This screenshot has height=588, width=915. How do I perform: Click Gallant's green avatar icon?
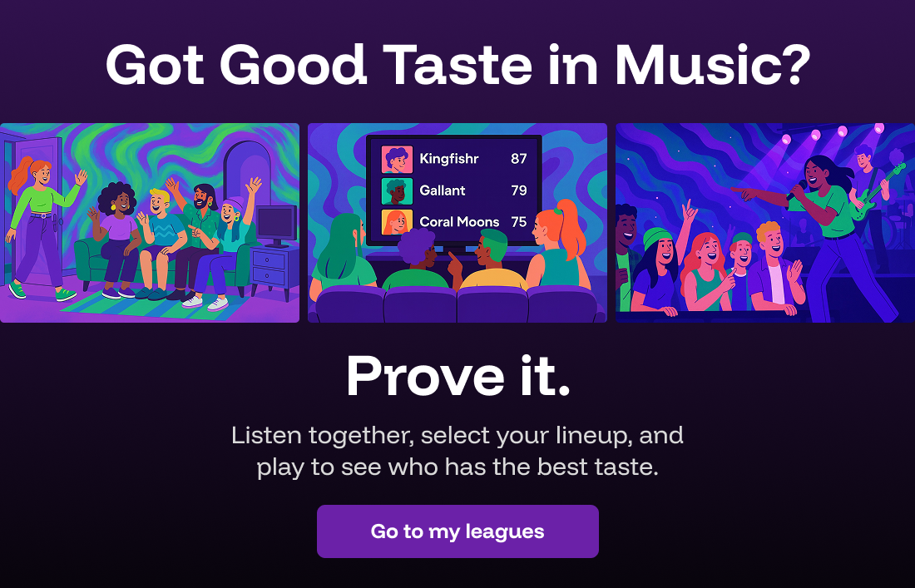(x=397, y=190)
